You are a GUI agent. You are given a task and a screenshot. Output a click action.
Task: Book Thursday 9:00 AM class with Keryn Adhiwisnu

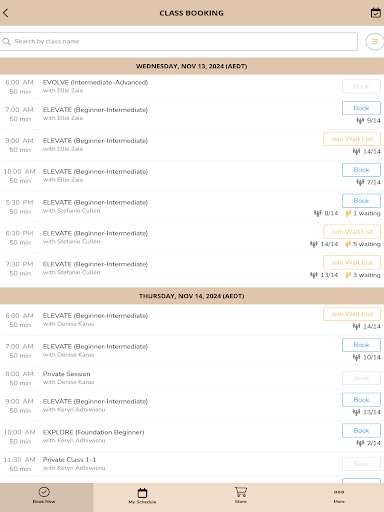coord(361,400)
